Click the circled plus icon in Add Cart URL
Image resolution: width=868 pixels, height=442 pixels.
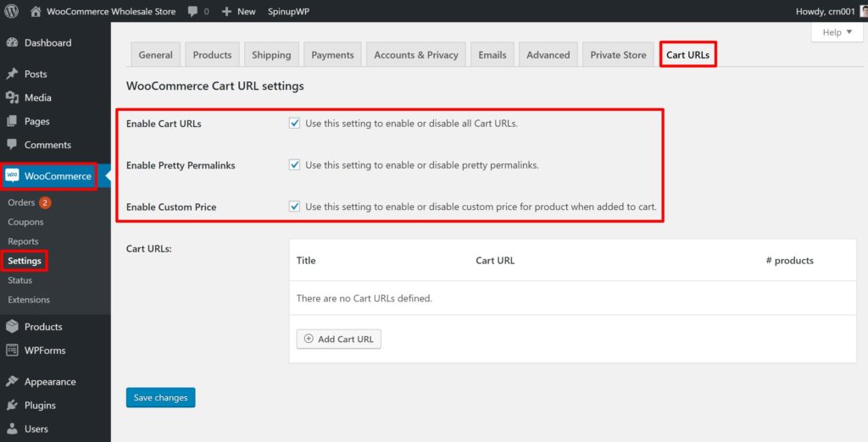pos(309,339)
